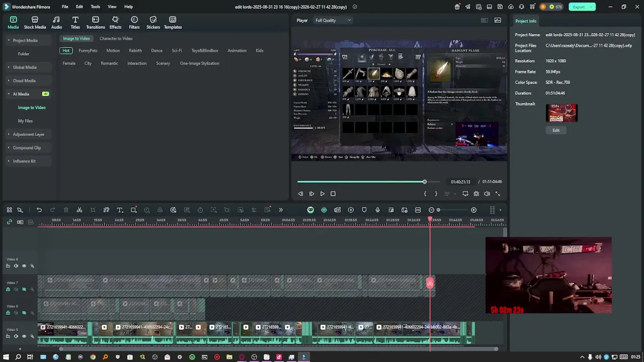Click the Mark Out curly brace
Screen dimensions: 644x362
(436, 194)
